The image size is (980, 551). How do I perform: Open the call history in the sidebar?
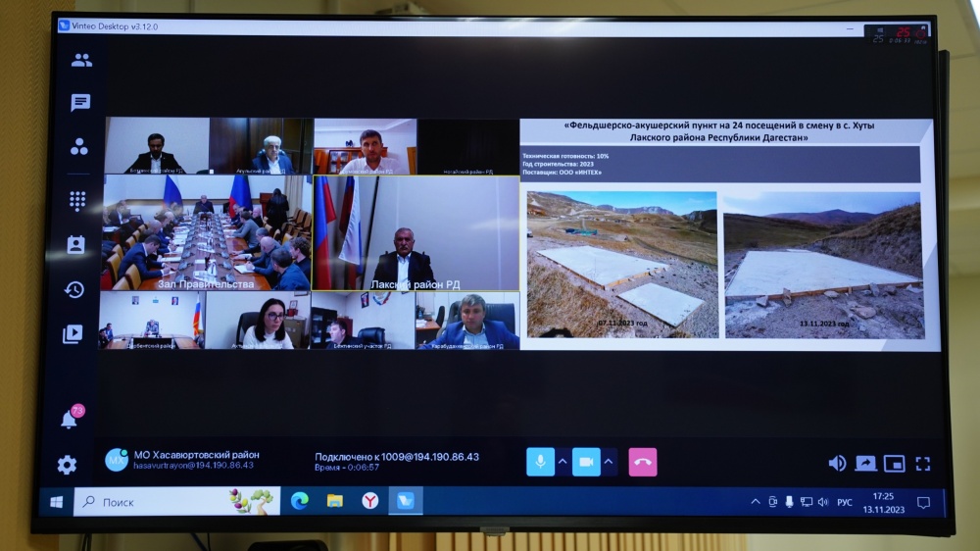click(74, 290)
